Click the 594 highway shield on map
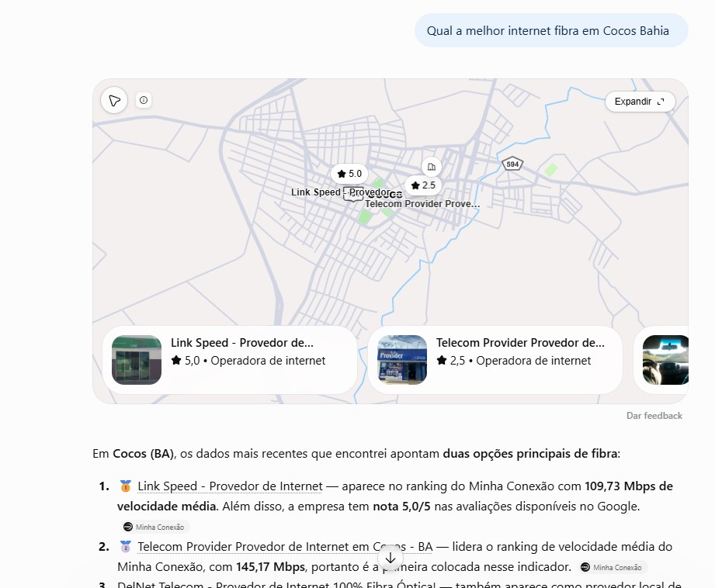715x588 pixels. (512, 164)
